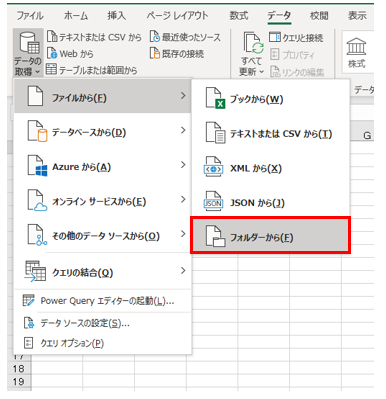This screenshot has width=386, height=399.
Task: Select row header 19
Action: tap(19, 382)
